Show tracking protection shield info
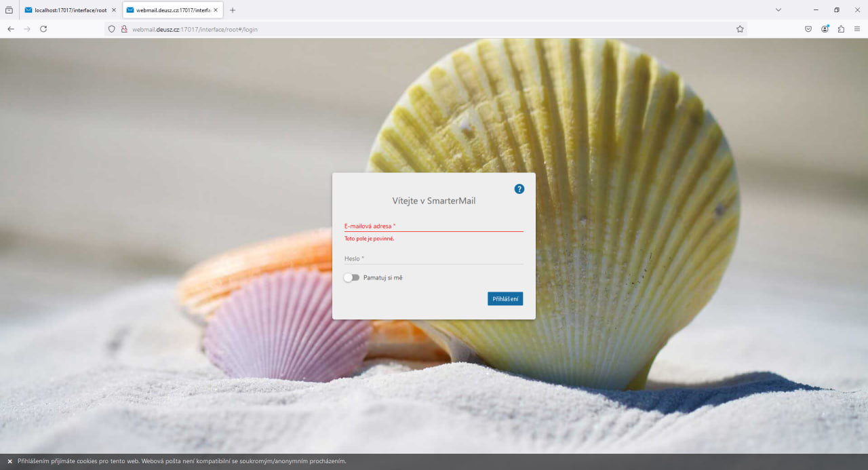Screen dimensions: 868x470 (112, 29)
